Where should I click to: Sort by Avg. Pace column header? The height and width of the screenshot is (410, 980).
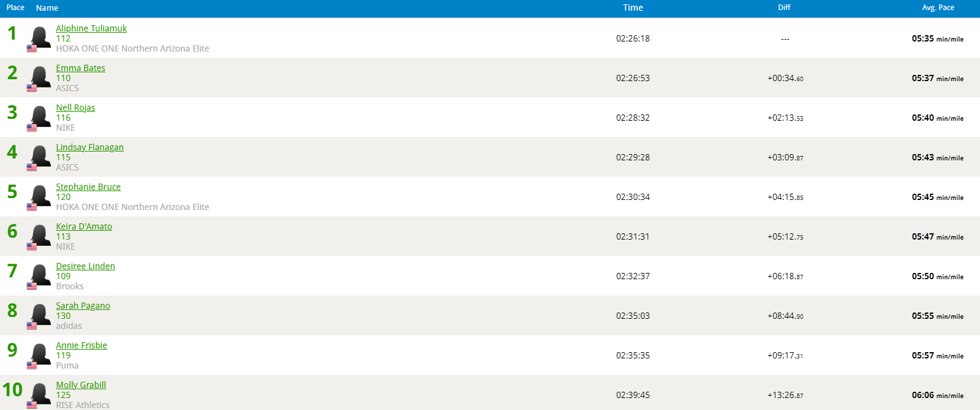tap(938, 8)
